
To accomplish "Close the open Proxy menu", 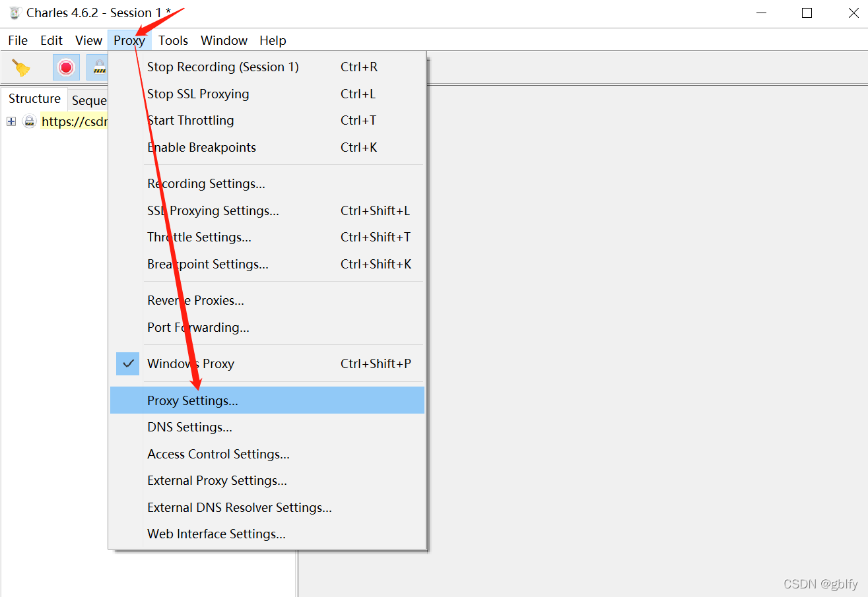I will (x=129, y=41).
